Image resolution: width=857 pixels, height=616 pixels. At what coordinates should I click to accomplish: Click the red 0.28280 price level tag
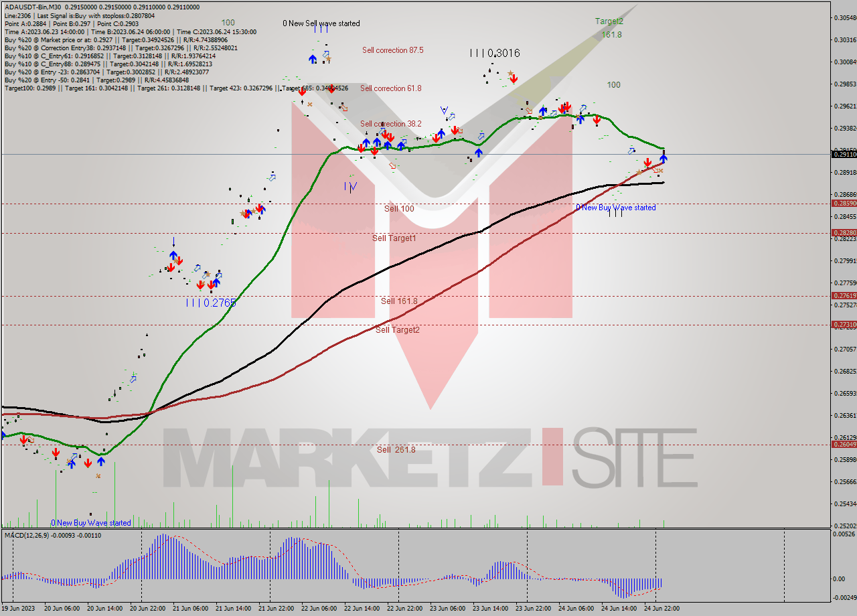[x=844, y=233]
